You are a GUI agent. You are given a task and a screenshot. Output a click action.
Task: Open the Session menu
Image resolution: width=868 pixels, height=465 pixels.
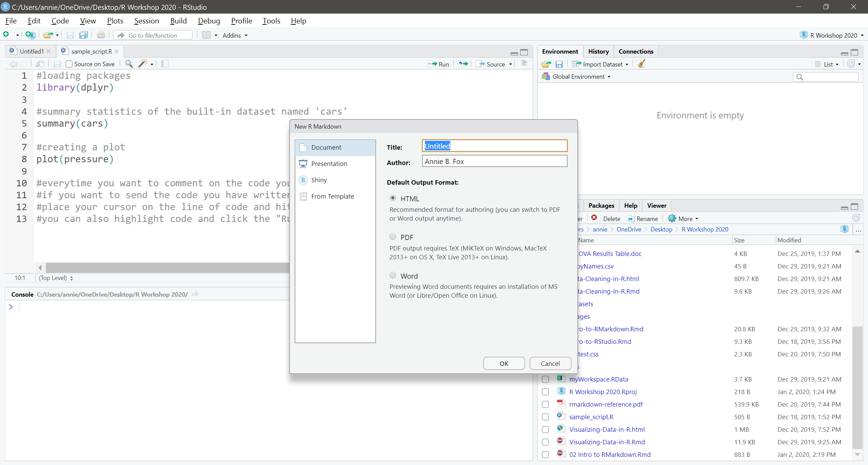146,21
